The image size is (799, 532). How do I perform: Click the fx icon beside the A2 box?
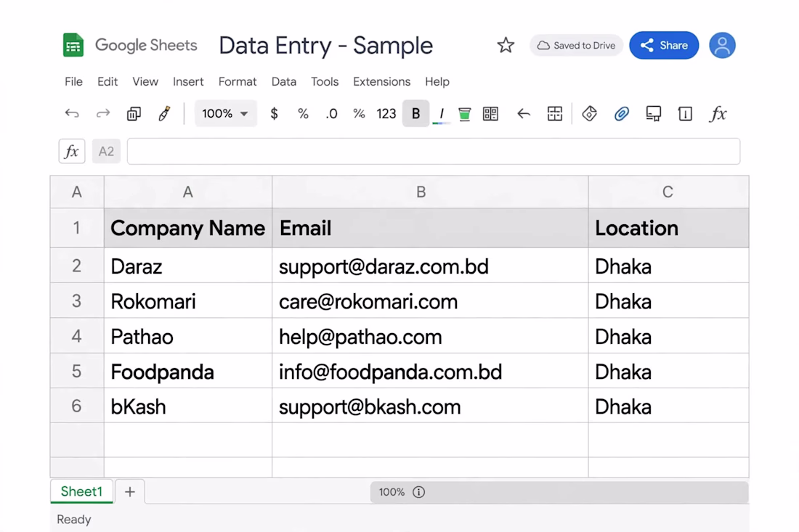(x=72, y=151)
